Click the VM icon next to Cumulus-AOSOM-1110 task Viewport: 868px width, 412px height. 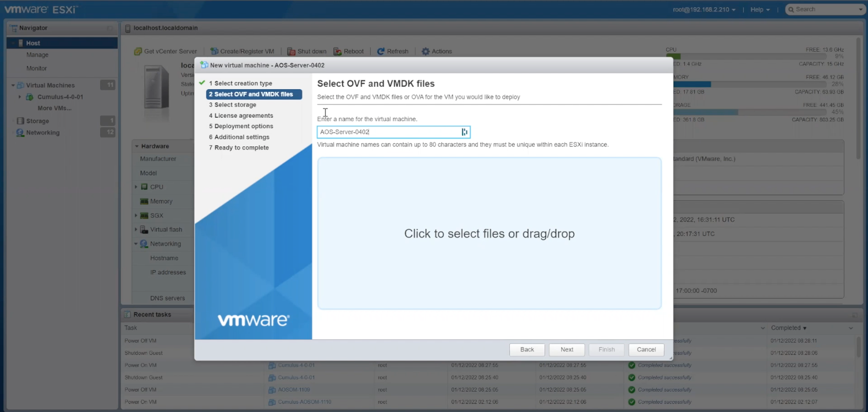272,402
